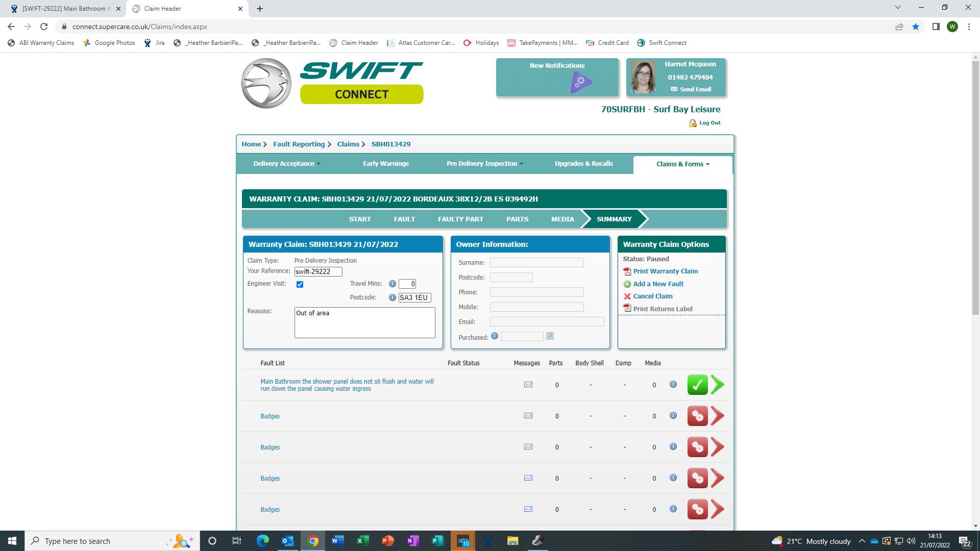The image size is (980, 551).
Task: Click the New Notifications gear icon
Action: click(580, 82)
